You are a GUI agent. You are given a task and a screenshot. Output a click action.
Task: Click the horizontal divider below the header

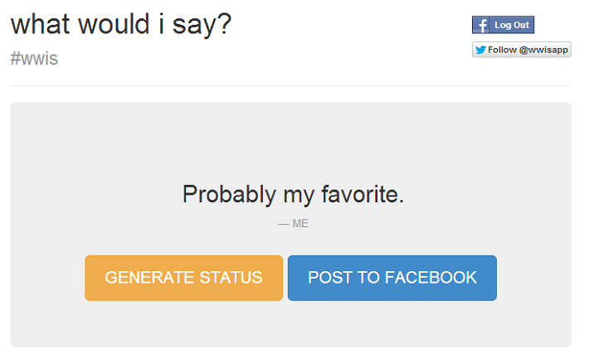(x=290, y=86)
